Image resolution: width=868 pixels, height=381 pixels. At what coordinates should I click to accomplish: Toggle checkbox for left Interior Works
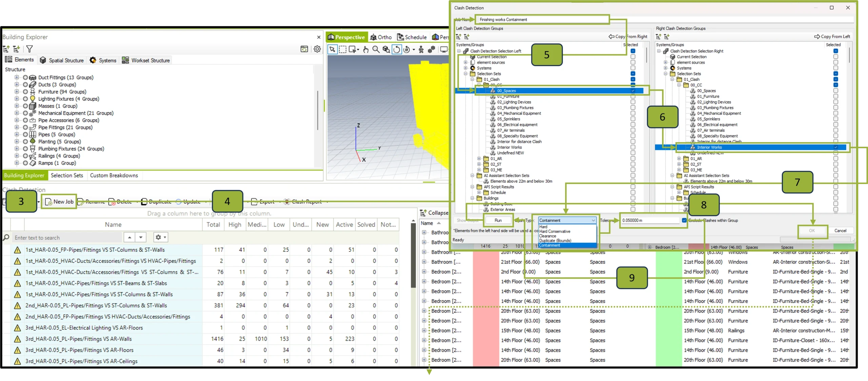point(633,147)
